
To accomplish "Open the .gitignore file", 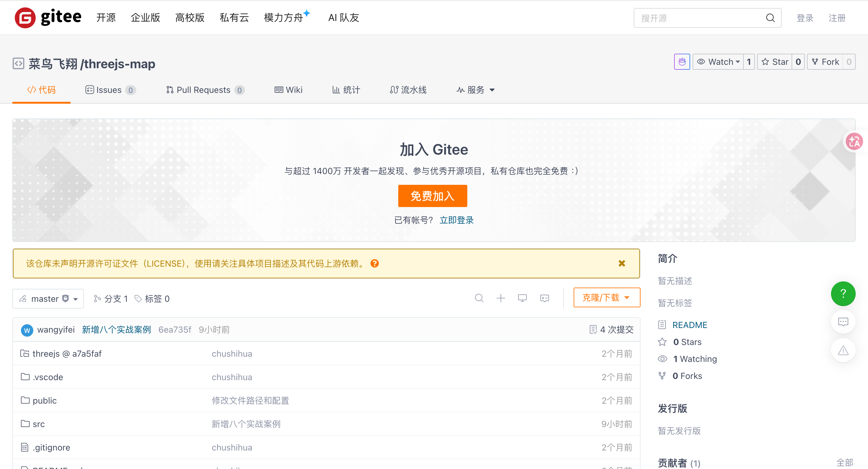I will (x=51, y=447).
